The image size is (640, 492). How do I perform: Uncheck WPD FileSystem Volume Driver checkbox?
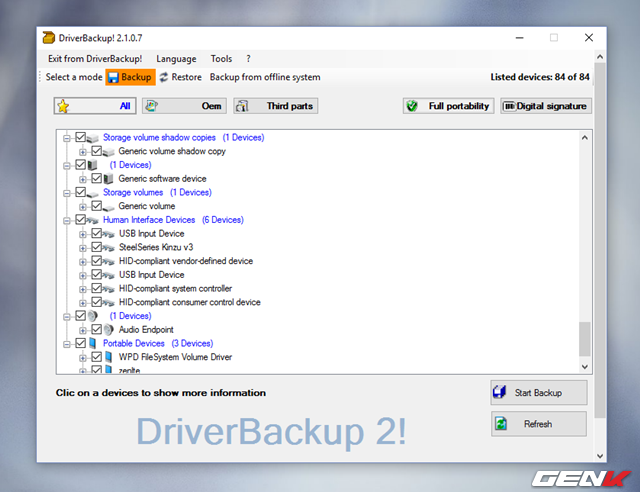(x=96, y=357)
